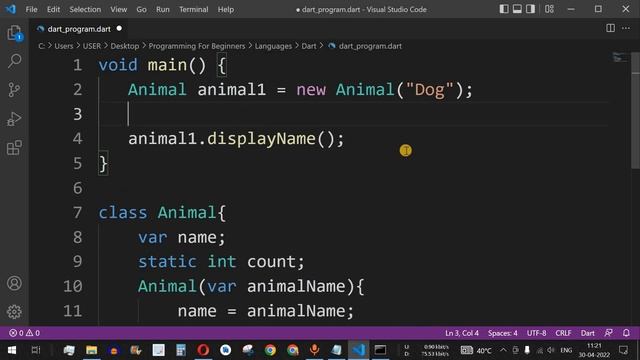640x360 pixels.
Task: Open the Explorer view in activity bar
Action: [14, 33]
